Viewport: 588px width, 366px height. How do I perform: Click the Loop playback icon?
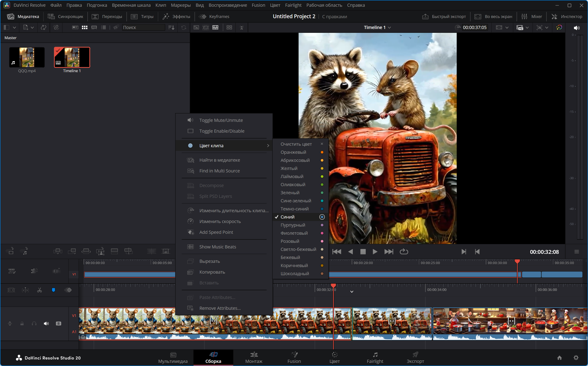(404, 252)
